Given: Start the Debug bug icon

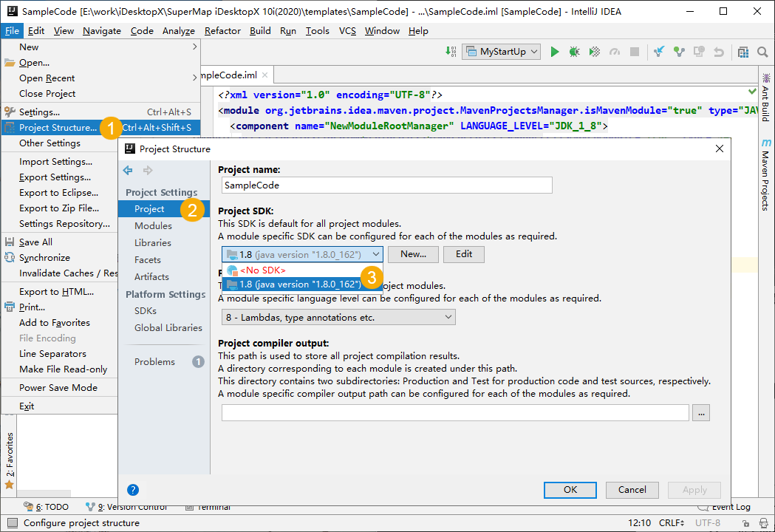Looking at the screenshot, I should [574, 52].
